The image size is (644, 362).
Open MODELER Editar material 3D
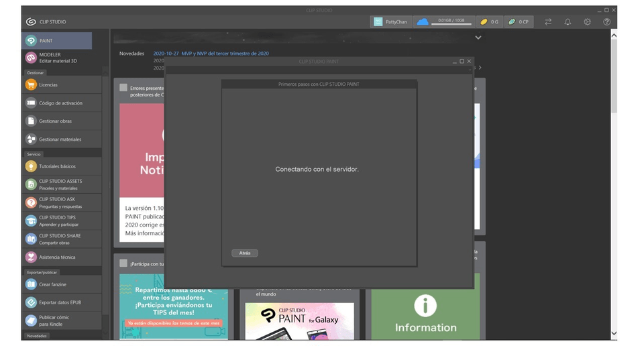pos(56,58)
